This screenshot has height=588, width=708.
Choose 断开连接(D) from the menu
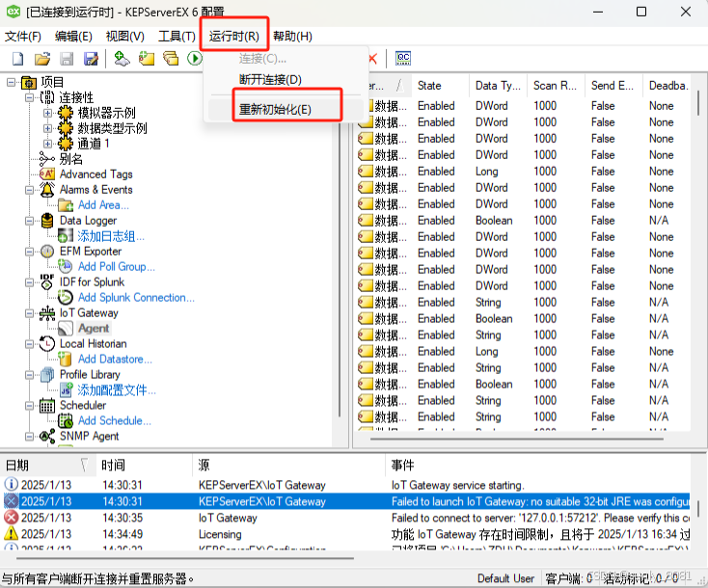pyautogui.click(x=270, y=79)
